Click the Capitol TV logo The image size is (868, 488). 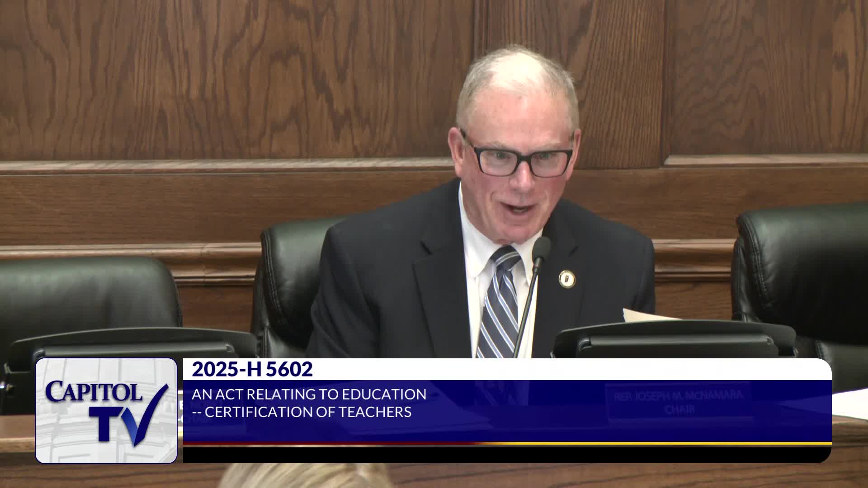click(x=106, y=410)
